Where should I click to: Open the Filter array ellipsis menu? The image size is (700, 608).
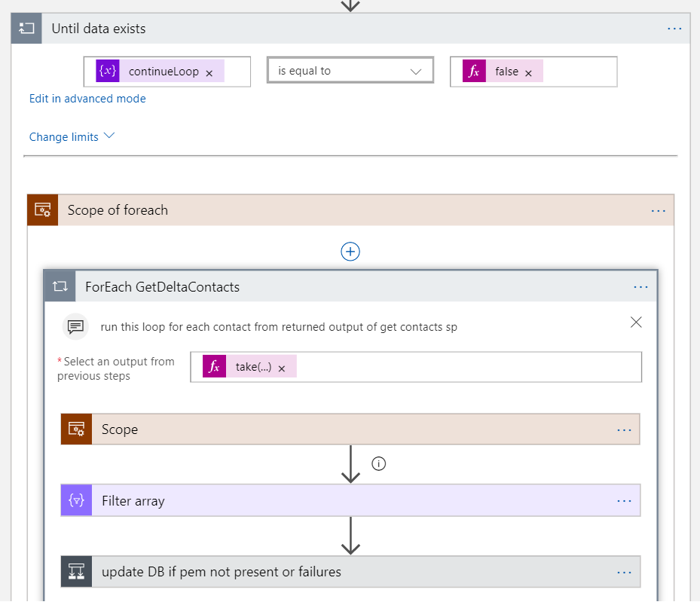pyautogui.click(x=624, y=501)
